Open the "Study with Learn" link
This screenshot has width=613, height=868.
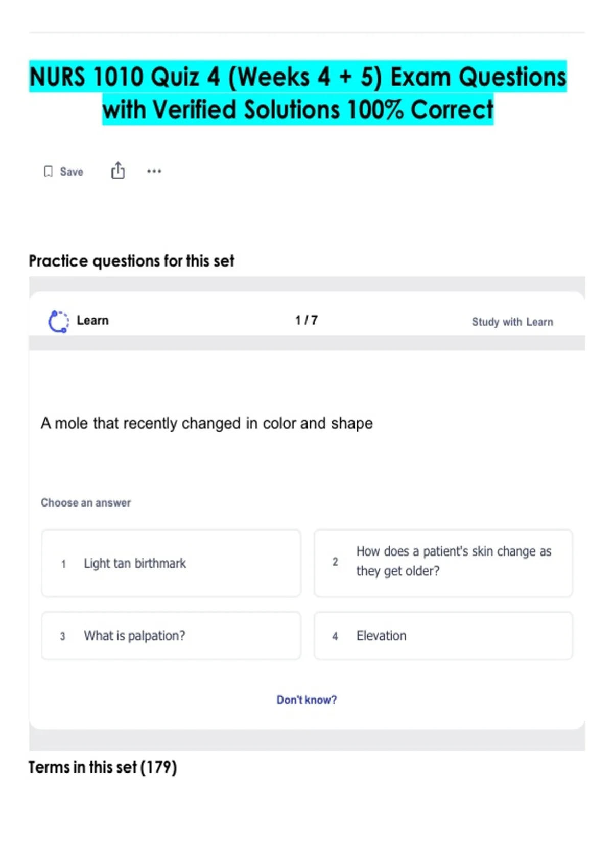coord(512,322)
